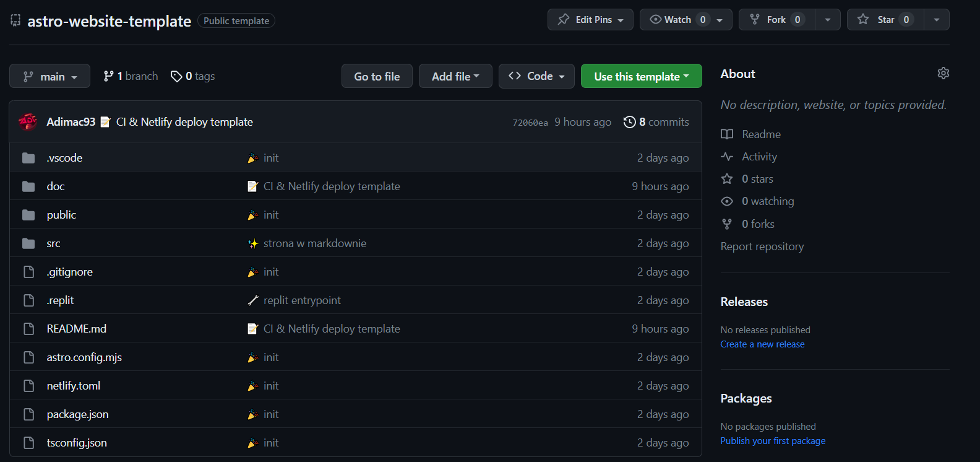This screenshot has height=462, width=980.
Task: Click the src folder icon
Action: pyautogui.click(x=28, y=243)
